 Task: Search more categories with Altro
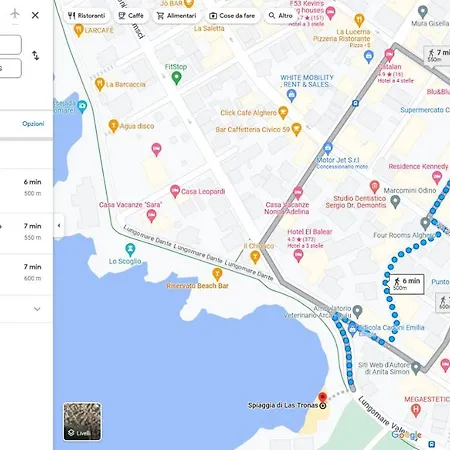(x=281, y=16)
